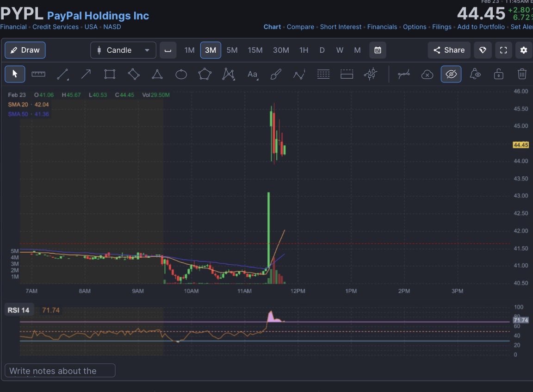
Task: Open the USA country link
Action: [91, 27]
